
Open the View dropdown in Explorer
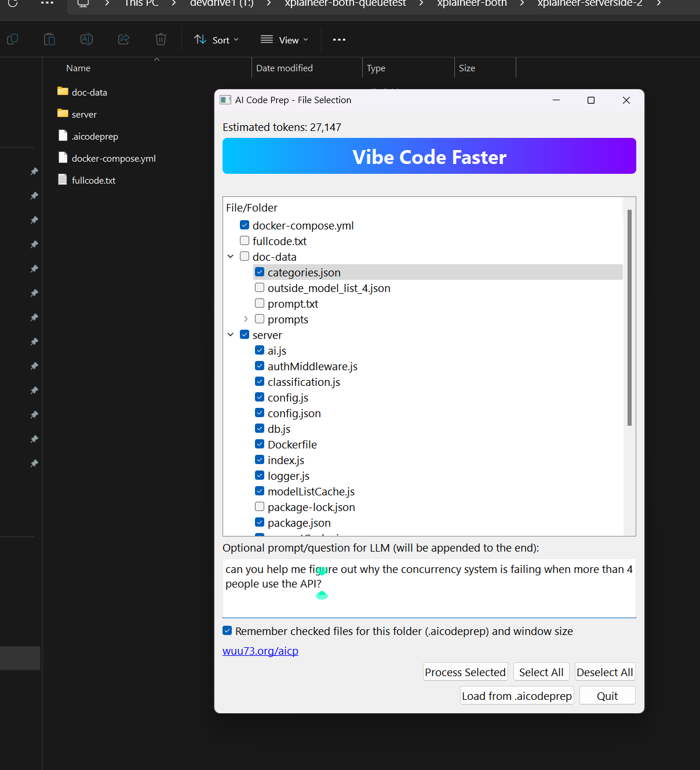[x=284, y=40]
